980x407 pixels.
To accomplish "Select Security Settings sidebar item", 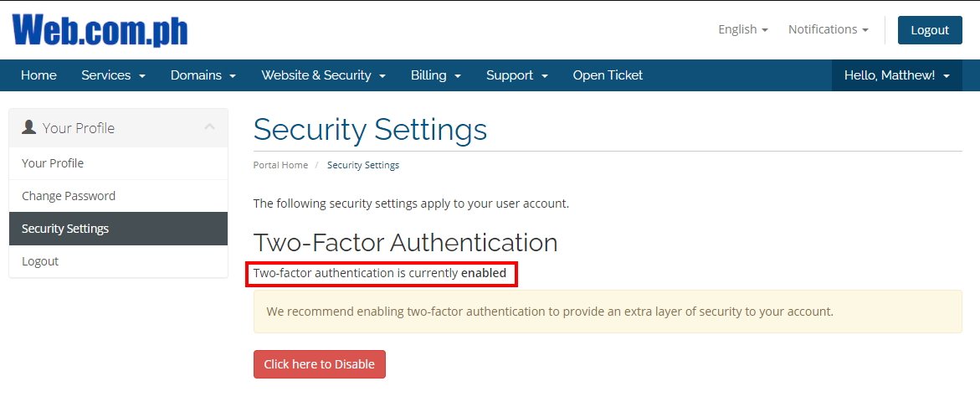I will click(x=118, y=228).
